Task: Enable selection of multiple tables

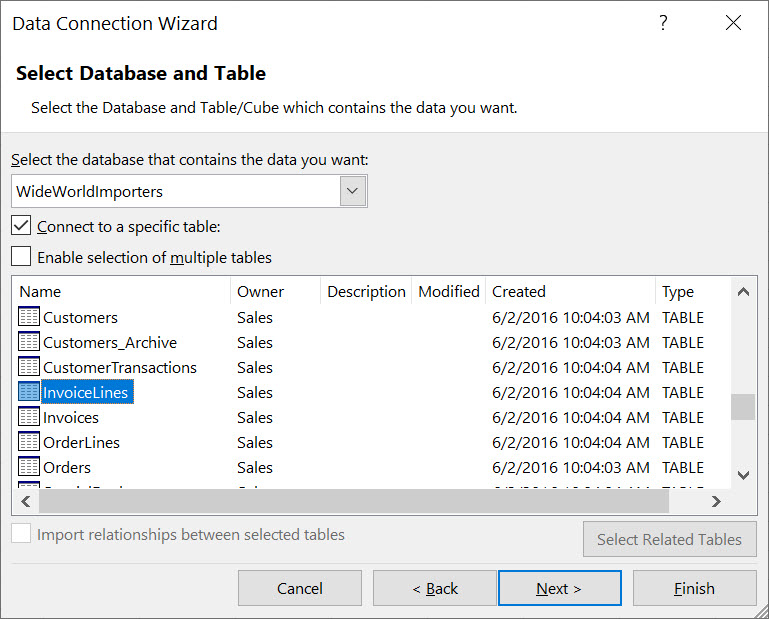Action: click(x=22, y=257)
